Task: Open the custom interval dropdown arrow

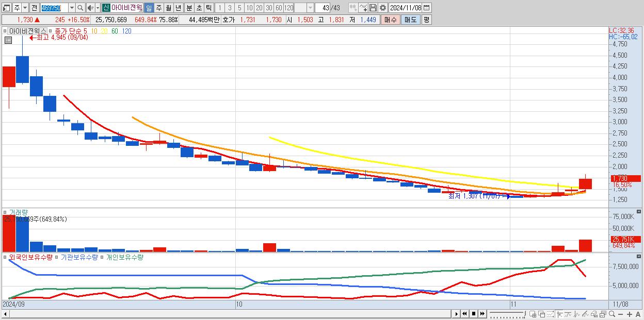Action: 310,8
